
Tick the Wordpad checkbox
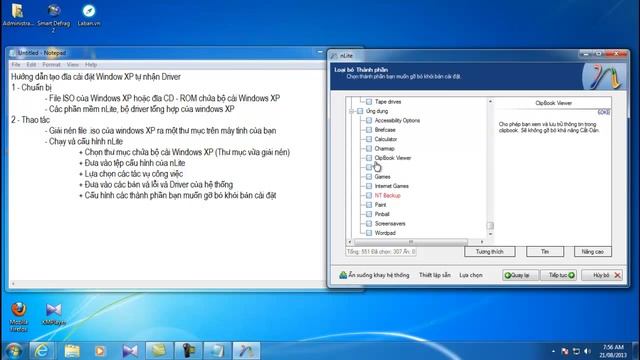(x=369, y=233)
